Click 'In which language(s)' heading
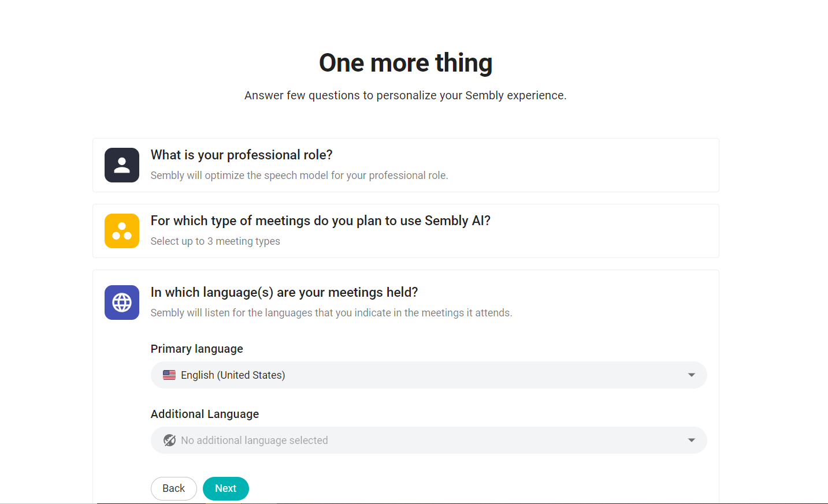This screenshot has width=828, height=504. (284, 292)
